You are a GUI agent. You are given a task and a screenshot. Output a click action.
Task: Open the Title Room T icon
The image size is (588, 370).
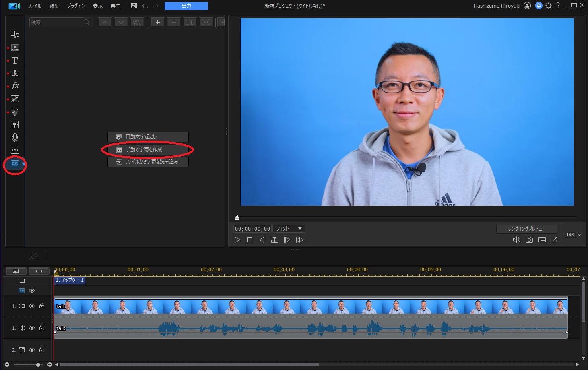15,60
